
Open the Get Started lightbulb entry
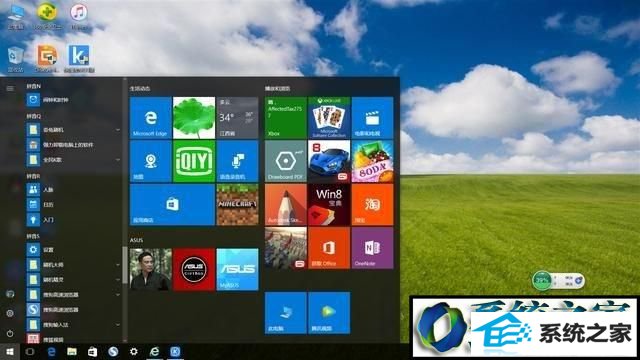click(73, 220)
